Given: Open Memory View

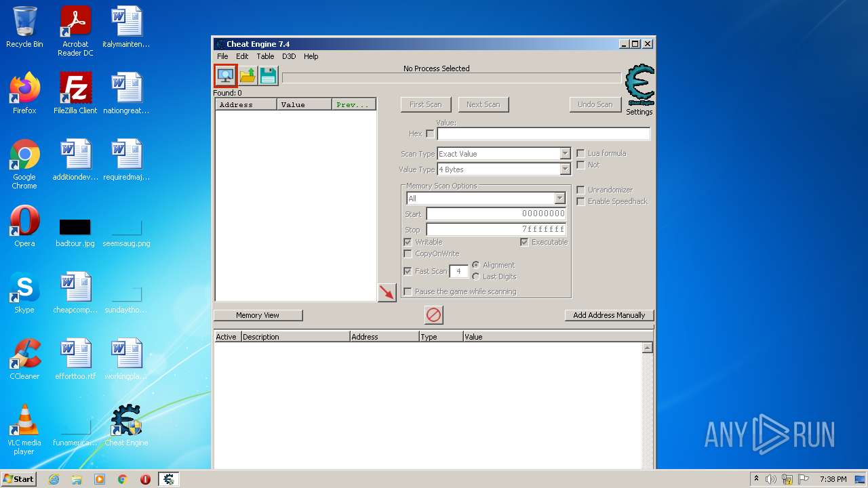Looking at the screenshot, I should point(258,315).
